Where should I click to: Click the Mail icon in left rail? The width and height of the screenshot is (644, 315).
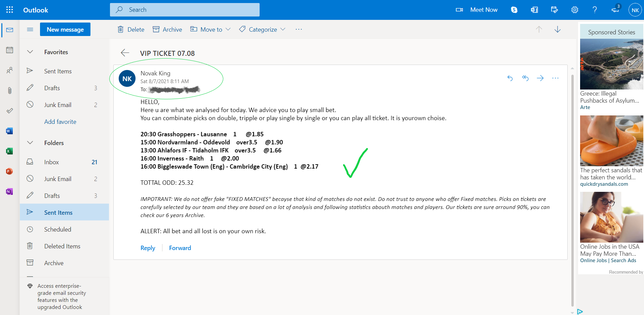9,30
